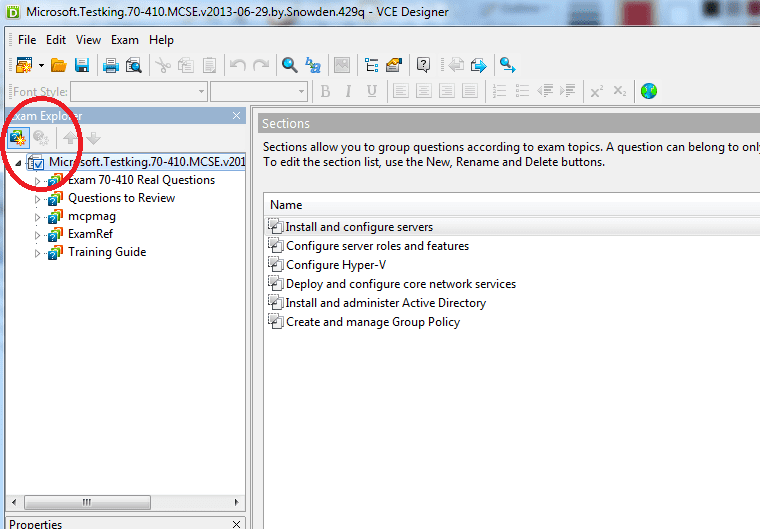Click the grayed previous arrow icon

(x=456, y=65)
